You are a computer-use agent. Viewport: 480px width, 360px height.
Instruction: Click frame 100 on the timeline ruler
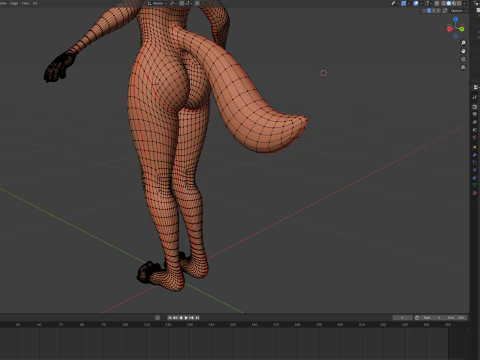125,324
